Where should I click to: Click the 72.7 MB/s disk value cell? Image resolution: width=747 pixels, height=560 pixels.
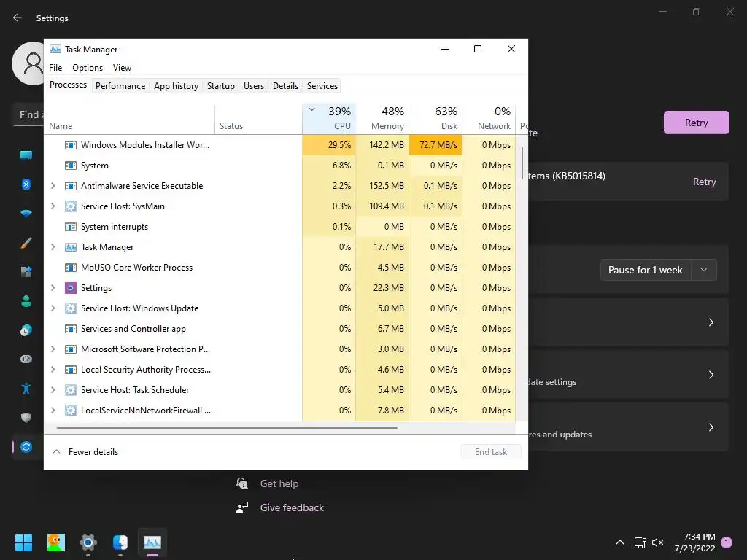click(436, 145)
